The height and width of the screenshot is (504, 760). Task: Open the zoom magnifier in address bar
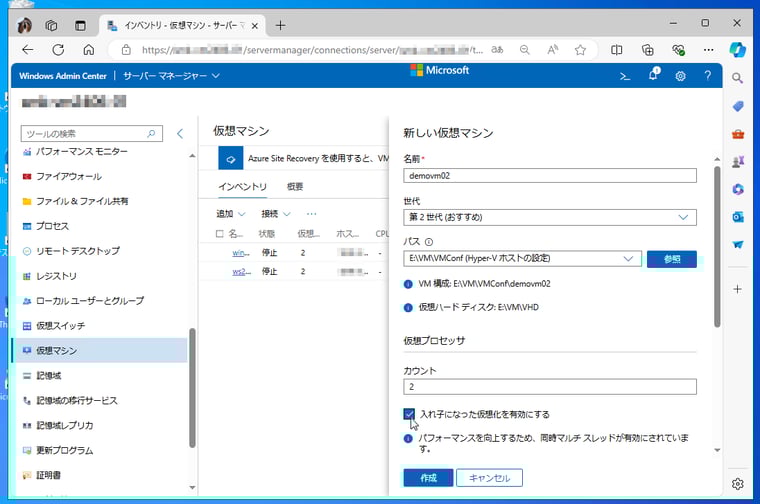point(524,49)
